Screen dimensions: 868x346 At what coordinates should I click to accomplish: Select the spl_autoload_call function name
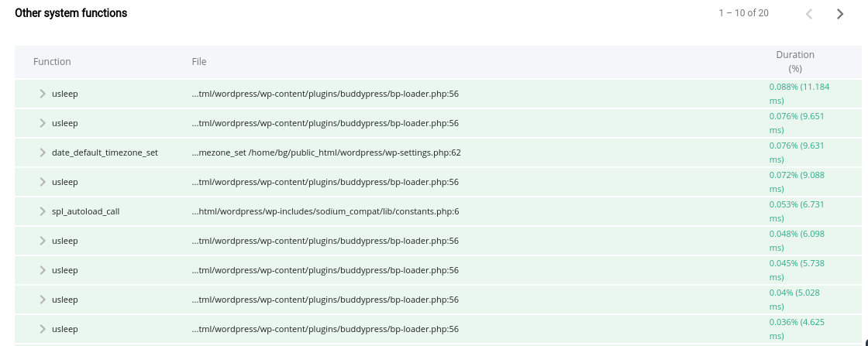[x=86, y=211]
